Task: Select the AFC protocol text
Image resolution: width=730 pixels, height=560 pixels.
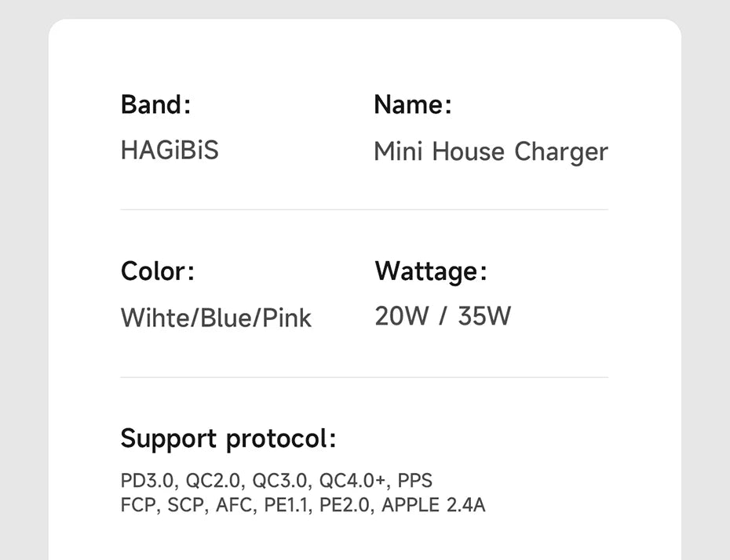Action: [x=235, y=504]
